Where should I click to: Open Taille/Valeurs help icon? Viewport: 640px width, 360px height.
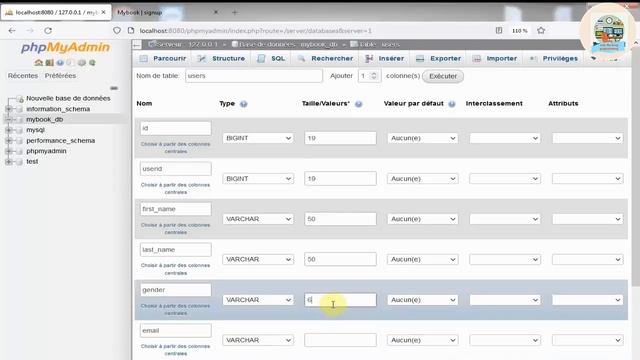(x=359, y=104)
